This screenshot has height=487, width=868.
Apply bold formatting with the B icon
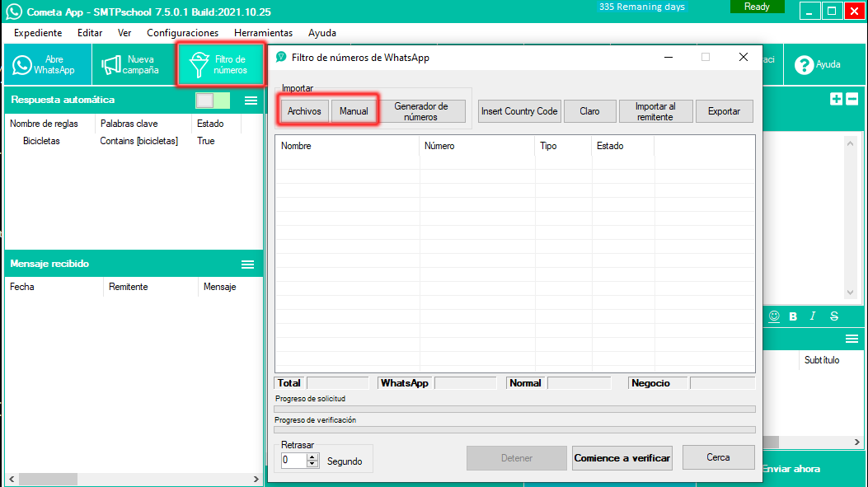793,316
